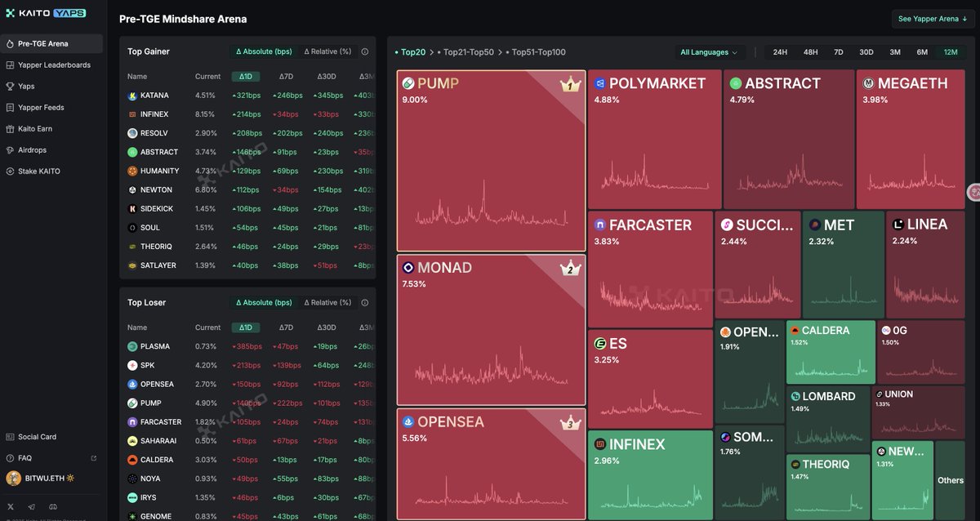This screenshot has height=521, width=980.
Task: Open the CALDERA treemap tile
Action: (831, 352)
